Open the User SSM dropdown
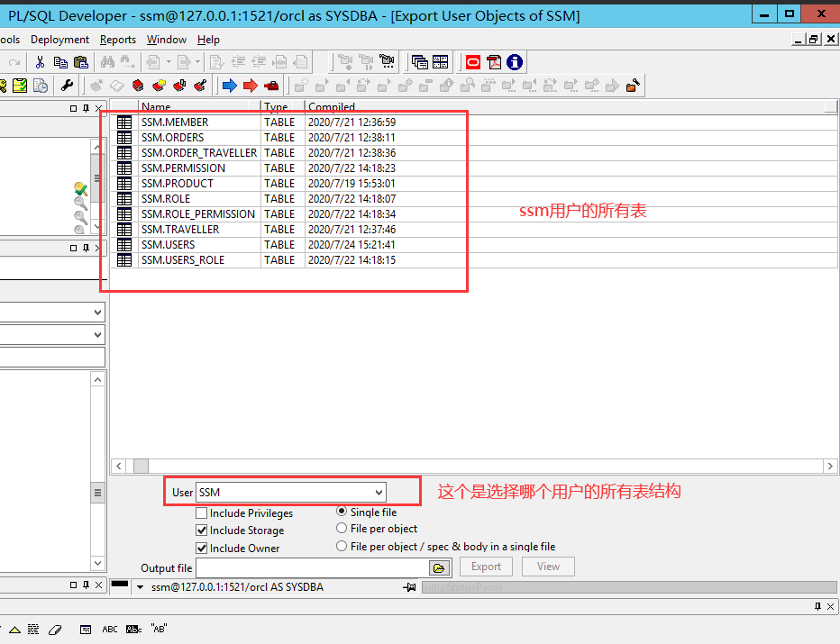 (379, 493)
